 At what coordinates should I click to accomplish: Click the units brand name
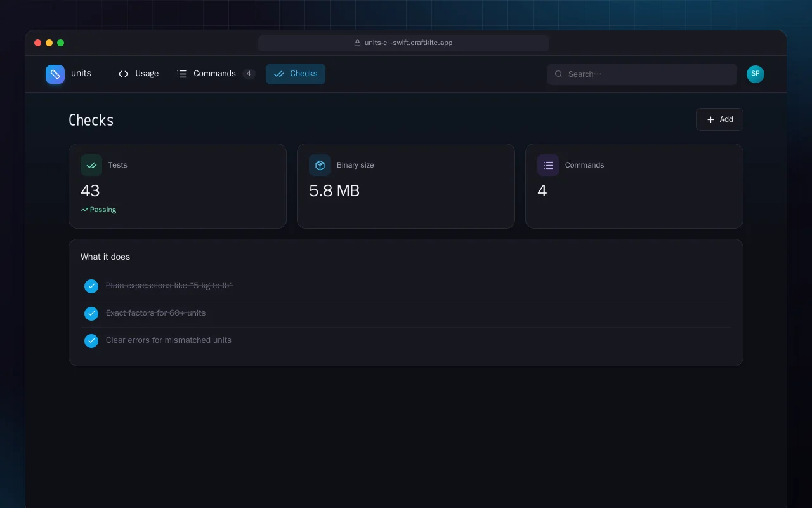(x=81, y=74)
